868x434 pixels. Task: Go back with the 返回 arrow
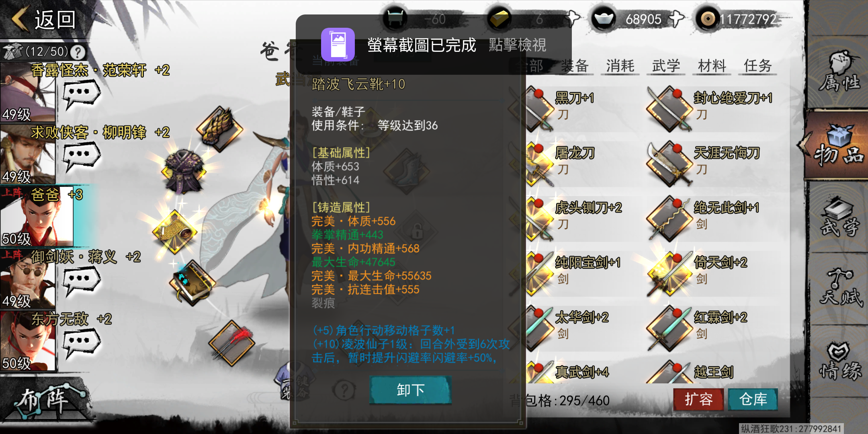tap(43, 19)
